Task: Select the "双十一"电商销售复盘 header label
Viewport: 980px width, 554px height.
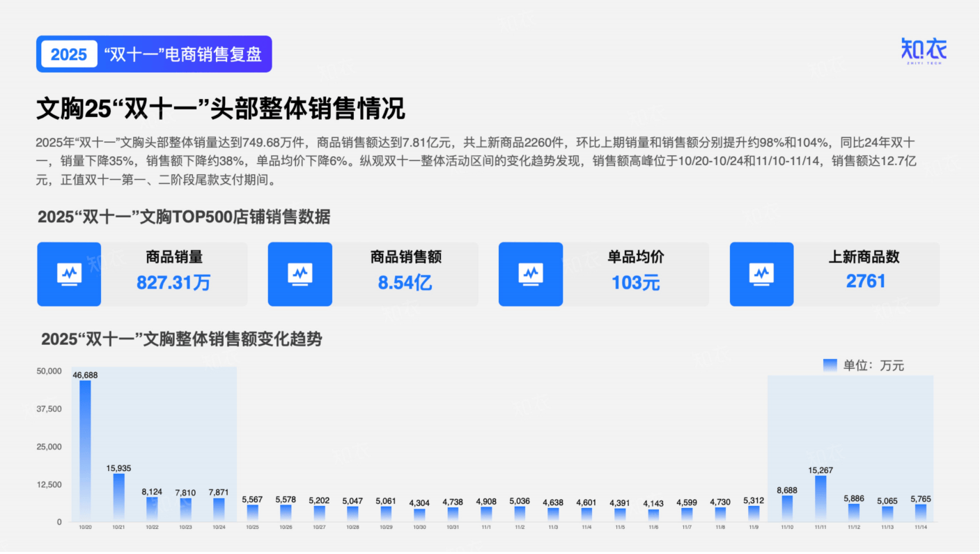Action: 182,54
